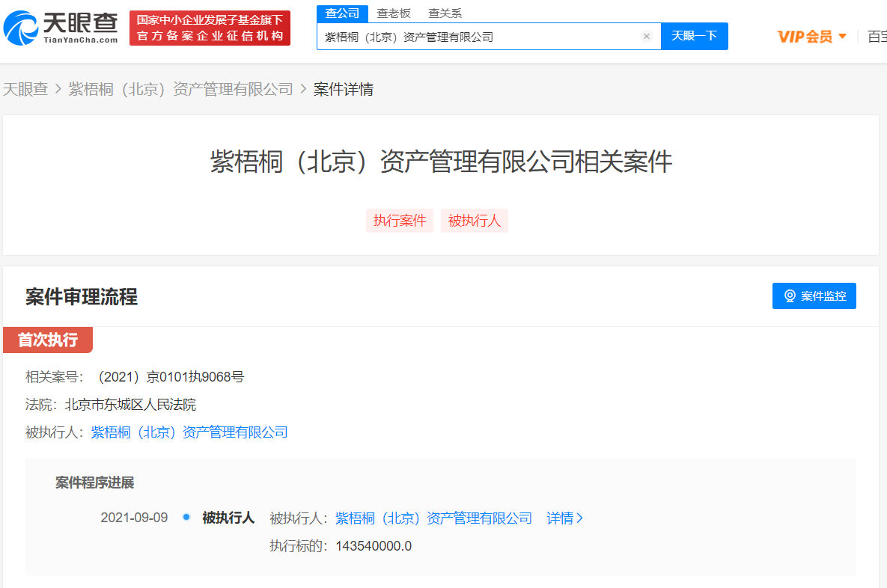Viewport: 887px width, 588px height.
Task: Switch to the 查老板 tab
Action: [x=394, y=13]
